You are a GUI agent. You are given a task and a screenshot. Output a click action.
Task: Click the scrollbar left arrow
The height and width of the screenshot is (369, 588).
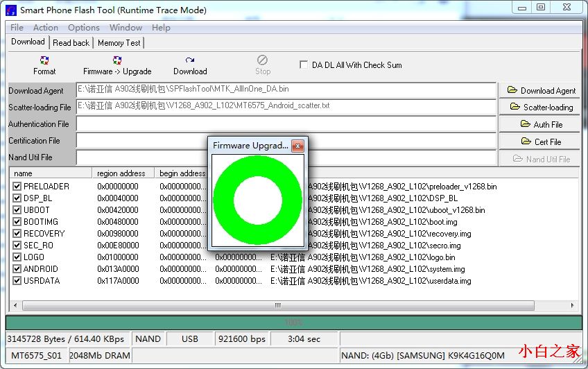(x=15, y=305)
